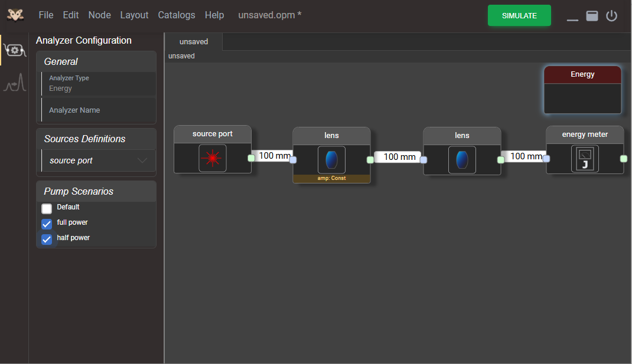
Task: Select the lens node icon next to energy meter
Action: pyautogui.click(x=462, y=160)
